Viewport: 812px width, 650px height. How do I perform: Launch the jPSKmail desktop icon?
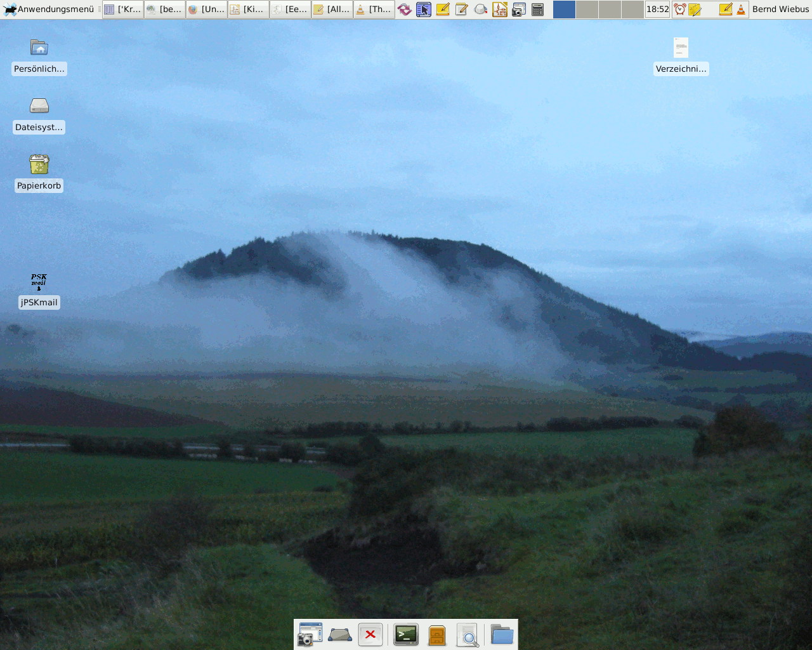(39, 290)
